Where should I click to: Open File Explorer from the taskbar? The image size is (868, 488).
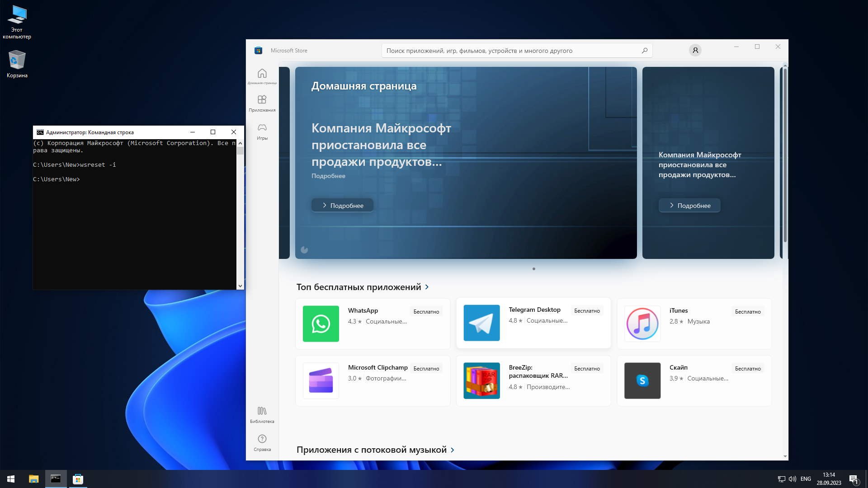pyautogui.click(x=33, y=479)
